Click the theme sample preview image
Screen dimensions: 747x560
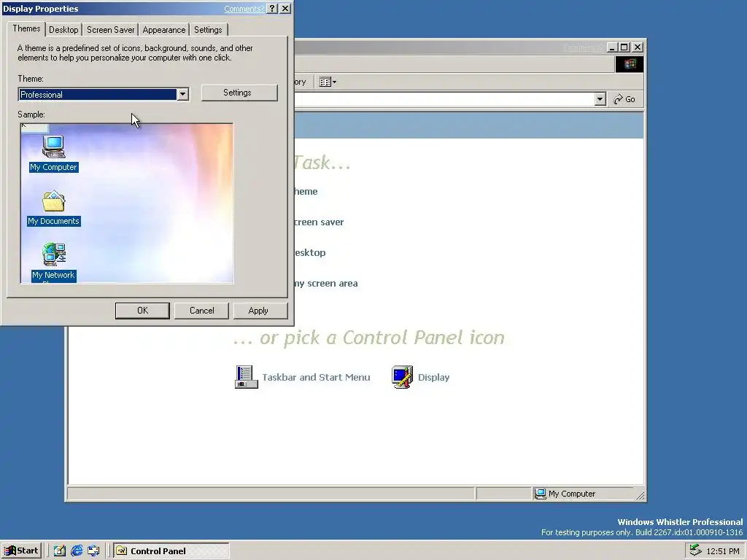point(127,203)
